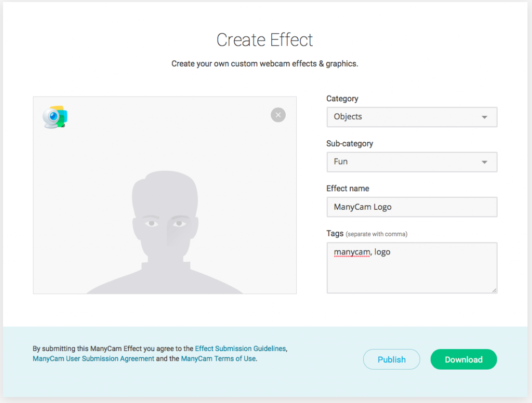Viewport: 532px width, 403px height.
Task: Click the Category dropdown arrow
Action: click(x=485, y=117)
